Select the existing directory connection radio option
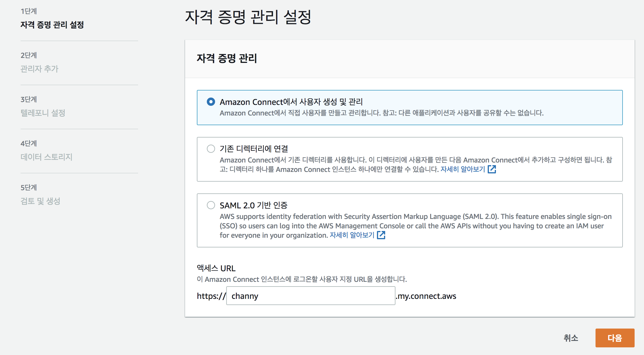644x355 pixels. [211, 149]
